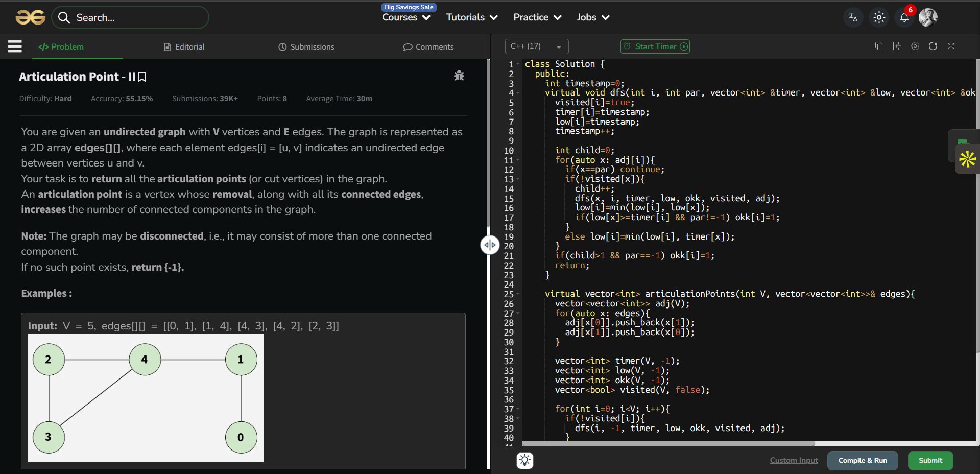Screen dimensions: 980x474
Task: Toggle the light/dark theme icon
Action: point(879,17)
